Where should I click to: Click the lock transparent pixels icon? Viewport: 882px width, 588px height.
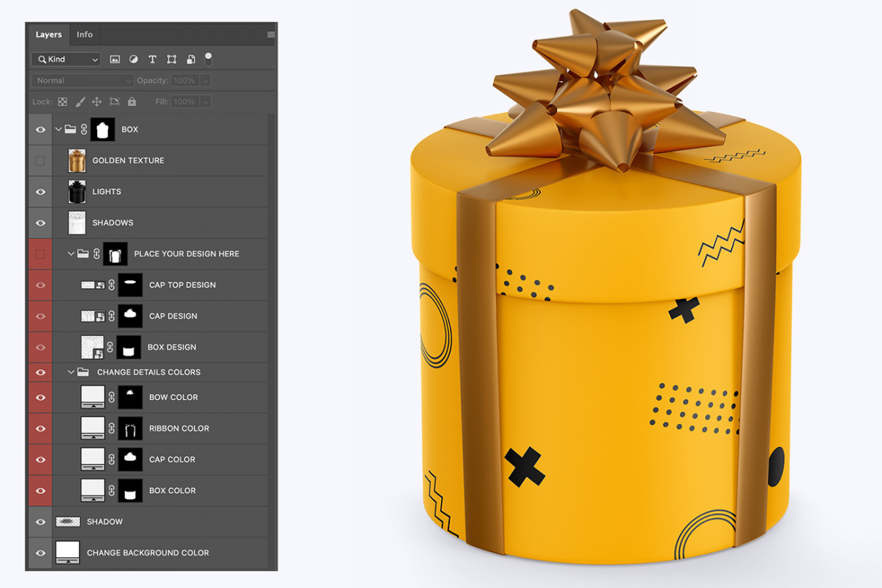coord(62,101)
